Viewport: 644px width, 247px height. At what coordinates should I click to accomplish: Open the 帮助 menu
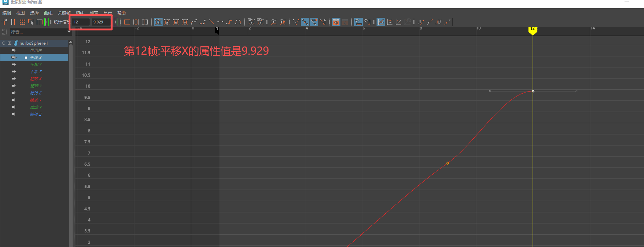click(x=122, y=13)
